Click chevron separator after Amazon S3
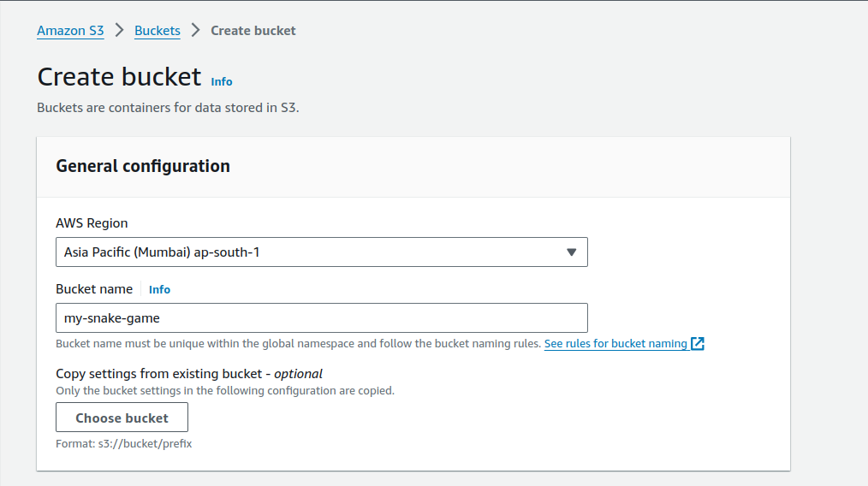 point(119,30)
